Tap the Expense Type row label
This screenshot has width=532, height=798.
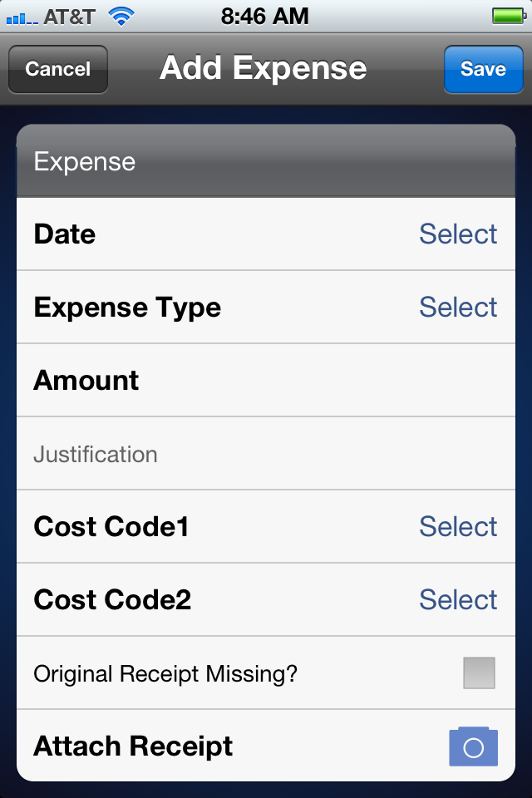pyautogui.click(x=127, y=308)
